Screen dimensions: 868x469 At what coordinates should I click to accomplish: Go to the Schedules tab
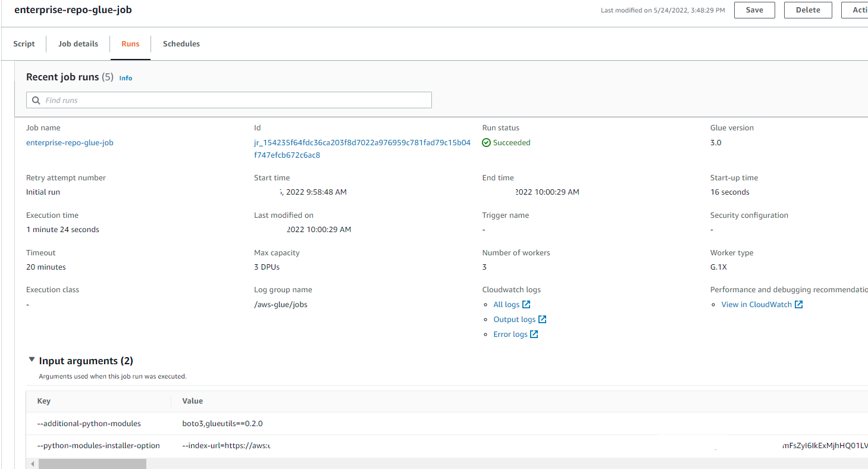(x=181, y=44)
